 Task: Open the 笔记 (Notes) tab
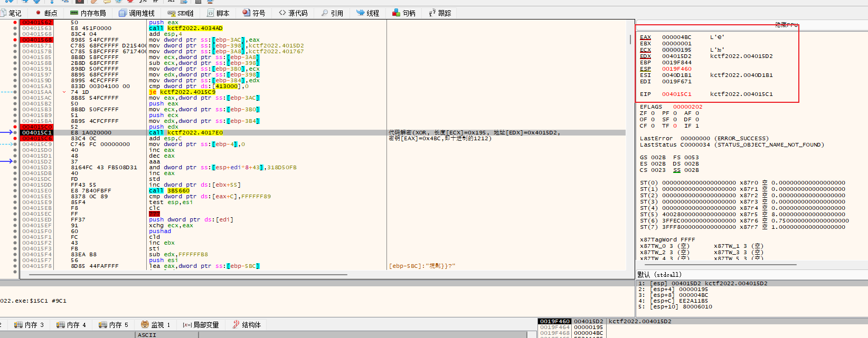click(11, 13)
